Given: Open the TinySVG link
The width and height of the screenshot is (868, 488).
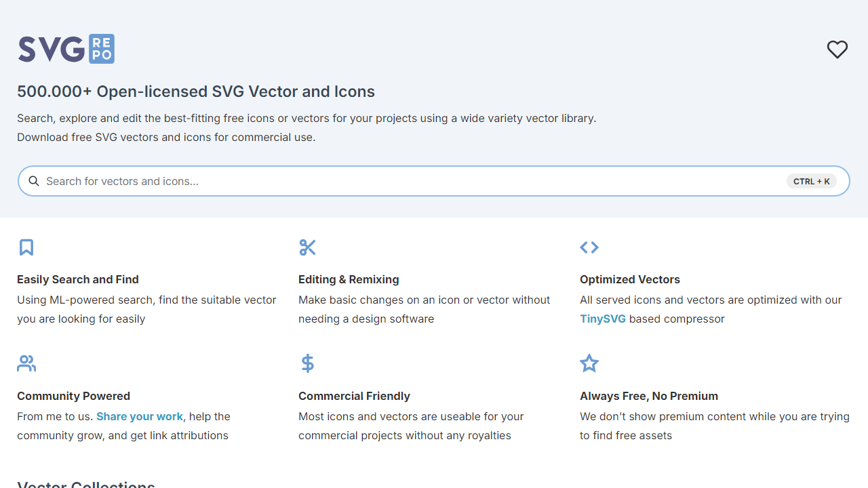Looking at the screenshot, I should pos(603,319).
